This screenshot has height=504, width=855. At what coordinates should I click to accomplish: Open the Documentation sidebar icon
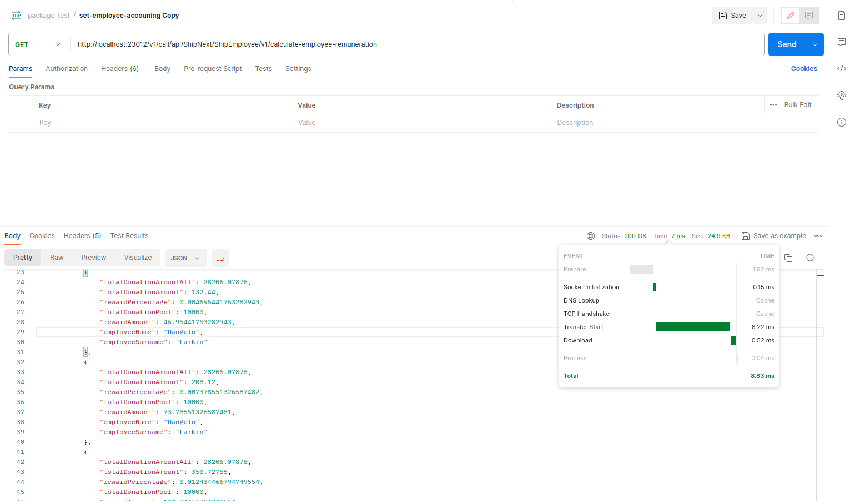[842, 16]
